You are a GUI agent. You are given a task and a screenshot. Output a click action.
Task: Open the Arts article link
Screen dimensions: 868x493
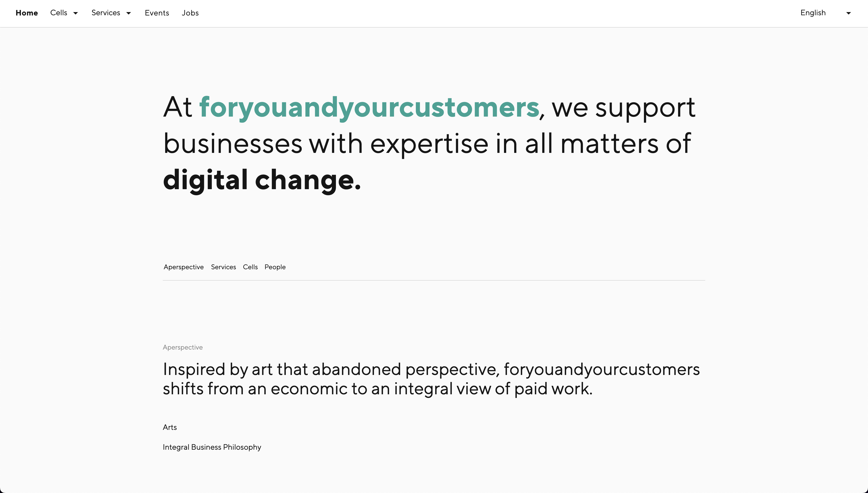point(170,427)
